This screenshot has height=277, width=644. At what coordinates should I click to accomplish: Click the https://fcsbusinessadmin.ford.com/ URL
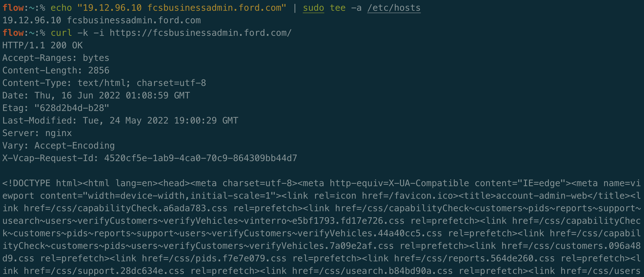point(201,33)
